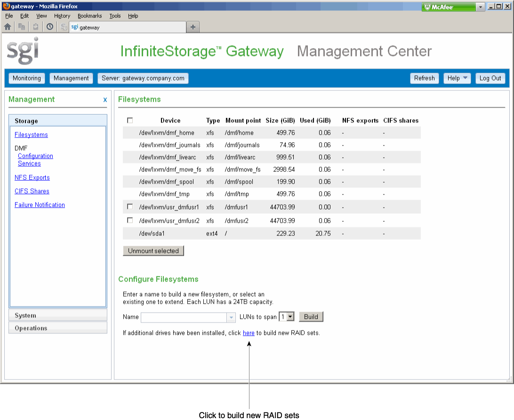Click the Firefox home icon
The width and height of the screenshot is (514, 420).
point(8,27)
